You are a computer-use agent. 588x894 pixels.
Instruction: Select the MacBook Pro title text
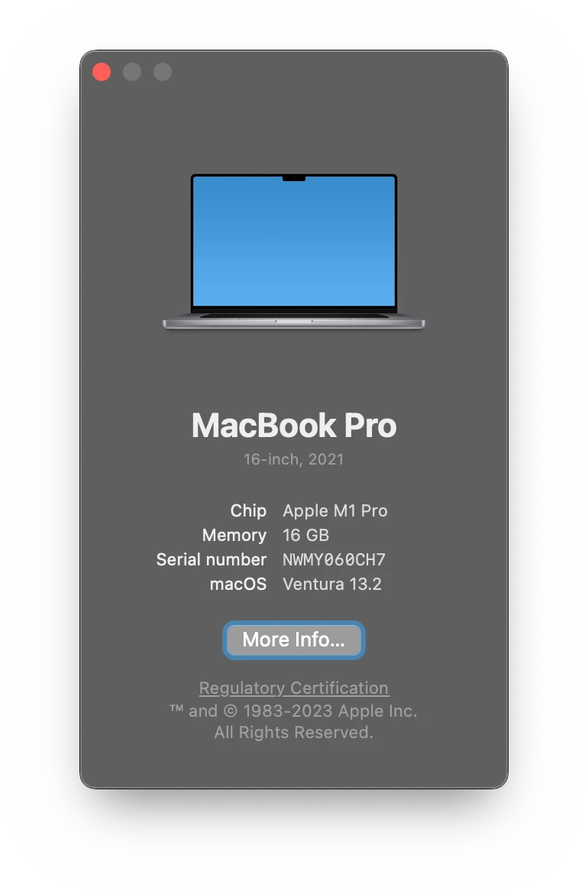(293, 426)
